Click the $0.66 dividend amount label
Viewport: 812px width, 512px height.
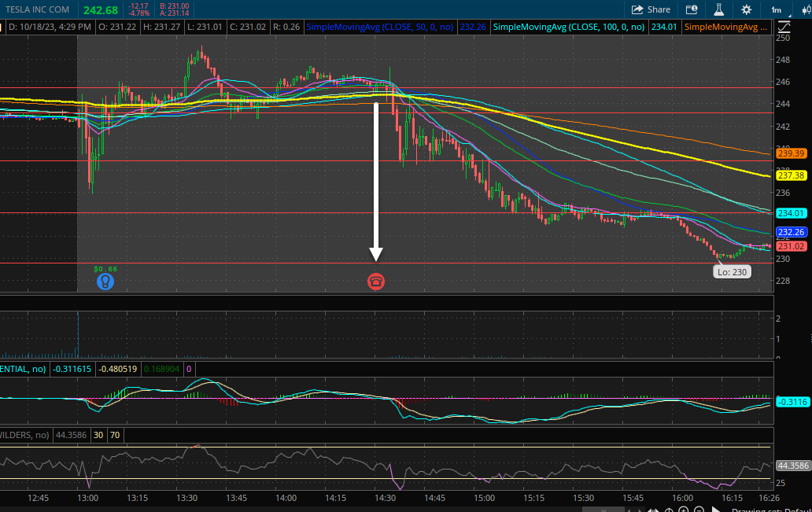pos(105,269)
